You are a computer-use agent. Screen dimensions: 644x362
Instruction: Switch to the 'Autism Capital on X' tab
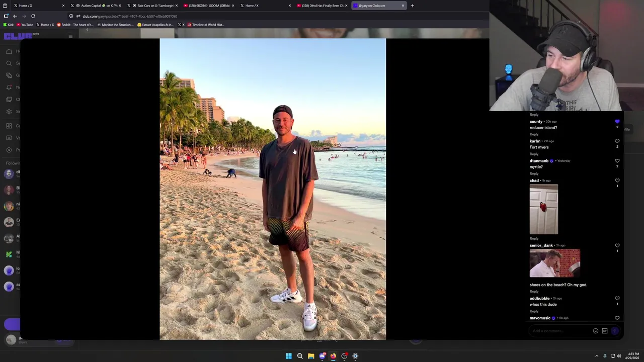tap(96, 6)
